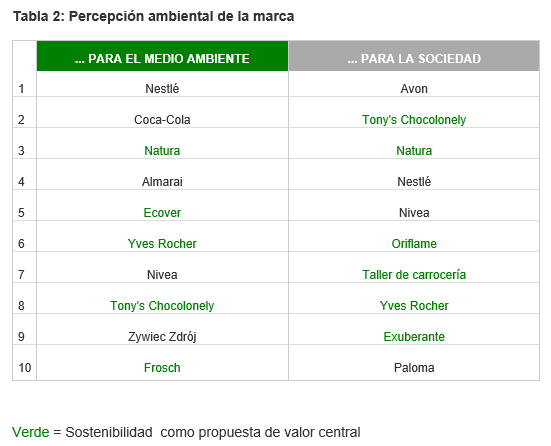The width and height of the screenshot is (551, 446).
Task: Select Oriflame in the society column
Action: [x=414, y=243]
